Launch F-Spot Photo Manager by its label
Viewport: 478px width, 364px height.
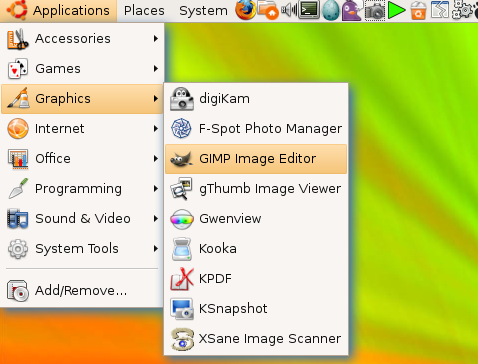[270, 129]
